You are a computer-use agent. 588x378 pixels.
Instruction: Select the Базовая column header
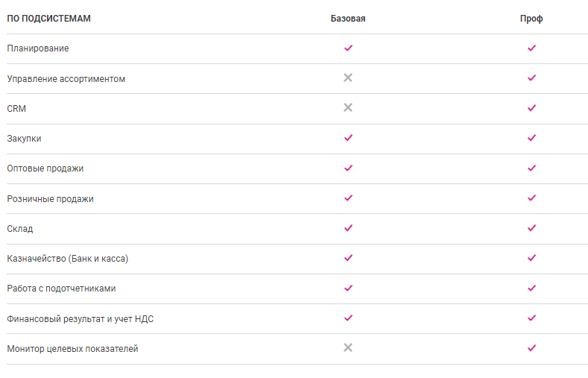coord(348,19)
